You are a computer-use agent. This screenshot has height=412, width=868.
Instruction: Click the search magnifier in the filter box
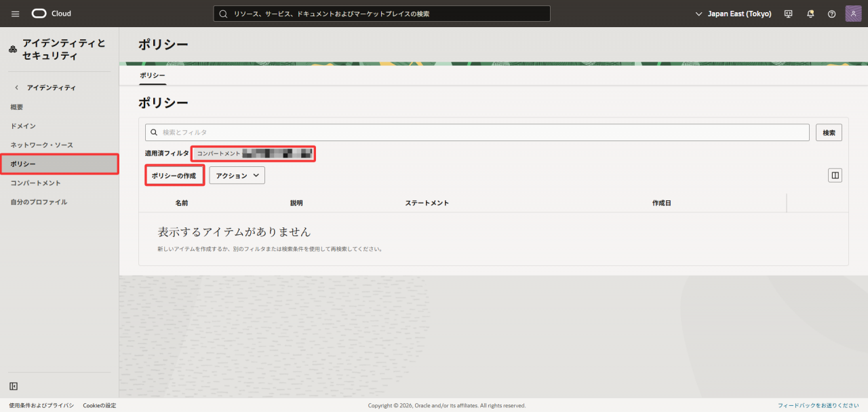[154, 132]
